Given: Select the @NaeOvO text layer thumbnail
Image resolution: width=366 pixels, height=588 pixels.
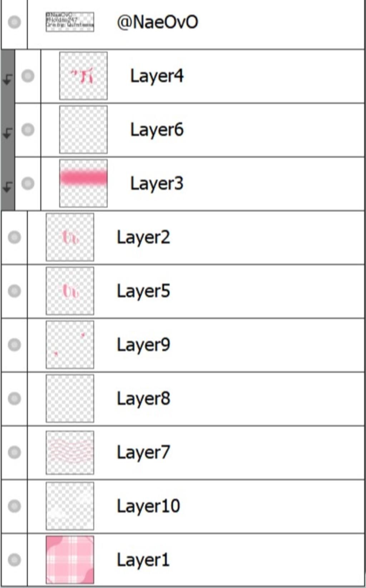Looking at the screenshot, I should click(70, 22).
